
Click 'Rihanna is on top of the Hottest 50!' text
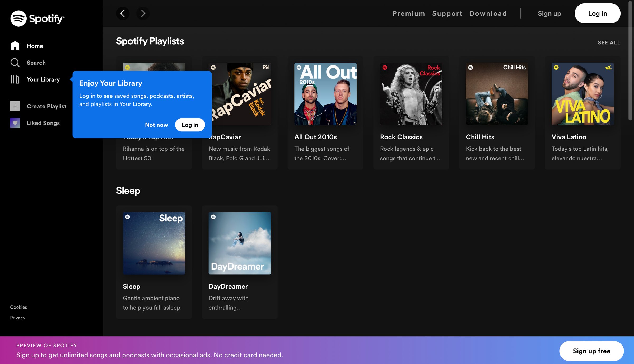pos(154,154)
